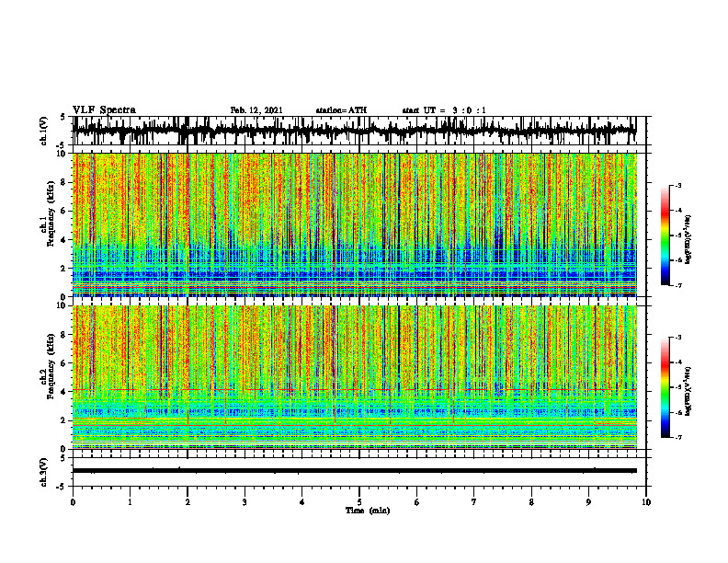Image resolution: width=728 pixels, height=563 pixels.
Task: Click the "ch.3(V)" axis label
Action: point(44,473)
